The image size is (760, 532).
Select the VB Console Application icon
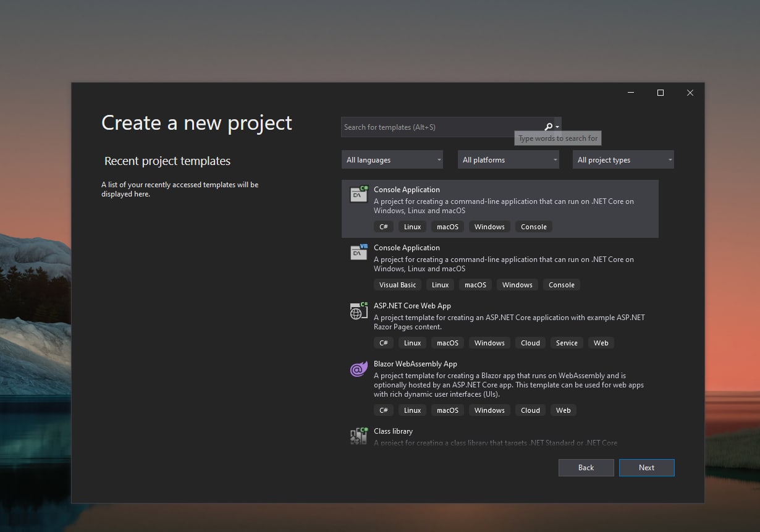(359, 252)
